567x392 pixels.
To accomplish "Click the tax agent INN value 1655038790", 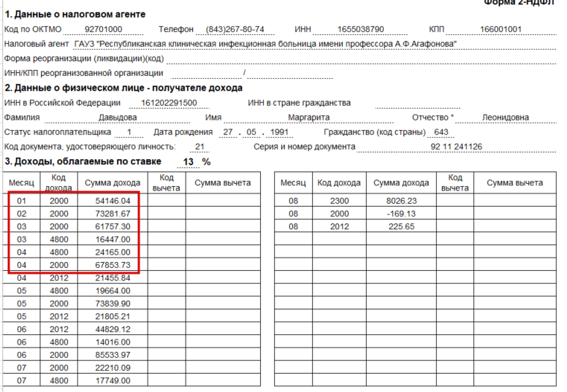I will tap(360, 29).
